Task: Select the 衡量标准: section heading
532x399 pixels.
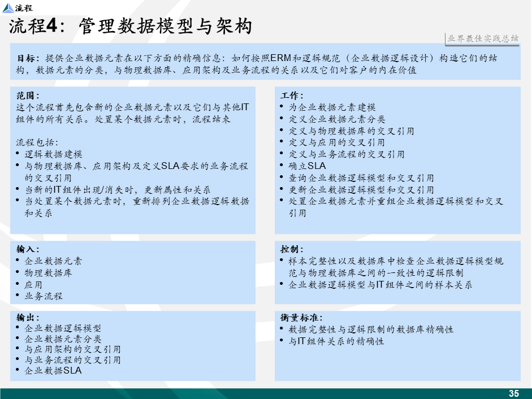Action: [301, 318]
